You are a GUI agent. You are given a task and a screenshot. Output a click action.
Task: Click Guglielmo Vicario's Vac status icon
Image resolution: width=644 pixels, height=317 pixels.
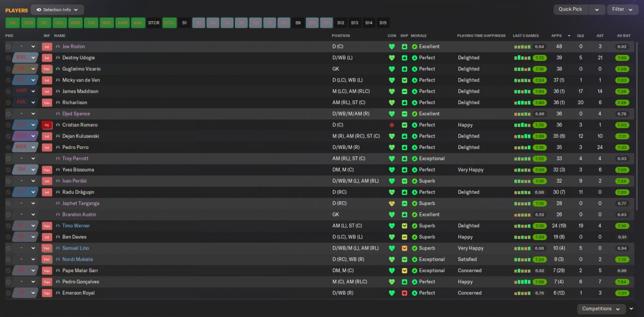point(47,69)
